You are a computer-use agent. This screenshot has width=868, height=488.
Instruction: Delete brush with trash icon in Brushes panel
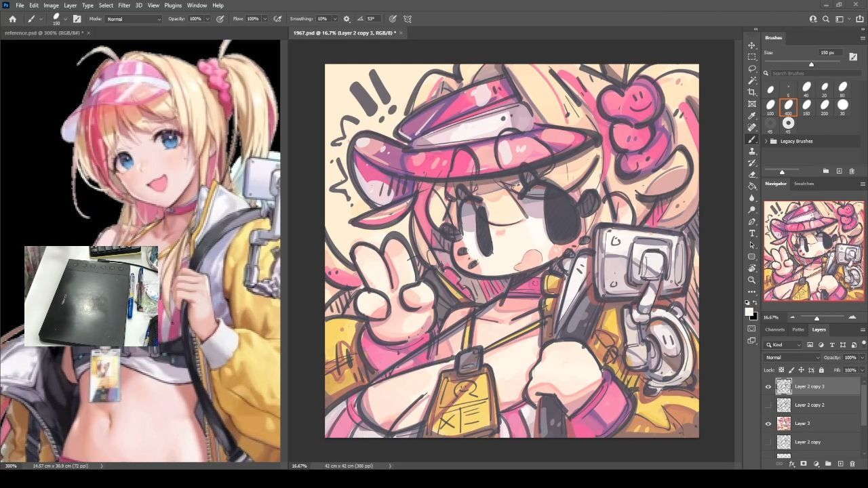point(852,171)
